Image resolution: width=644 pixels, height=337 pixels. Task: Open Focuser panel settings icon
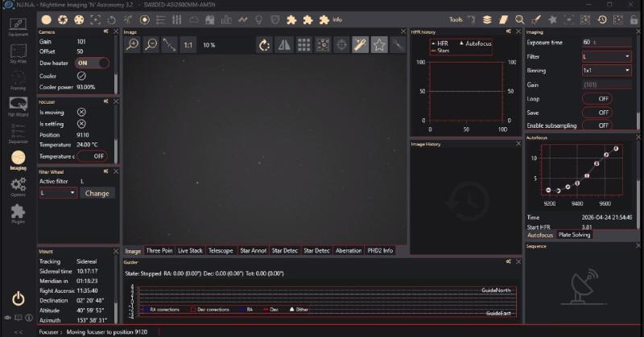tap(106, 101)
